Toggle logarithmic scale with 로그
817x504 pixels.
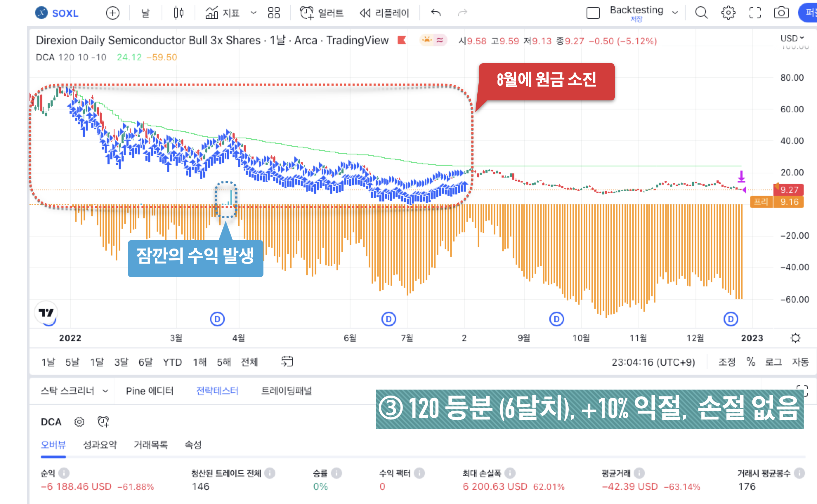pos(774,362)
